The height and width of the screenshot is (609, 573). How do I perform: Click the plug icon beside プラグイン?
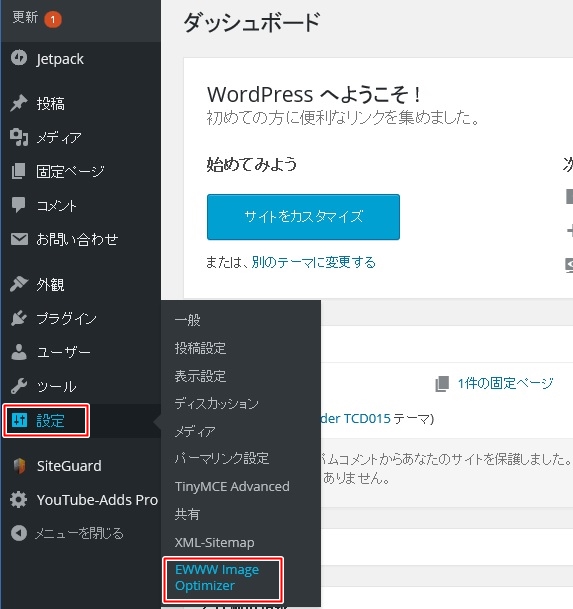pyautogui.click(x=19, y=318)
